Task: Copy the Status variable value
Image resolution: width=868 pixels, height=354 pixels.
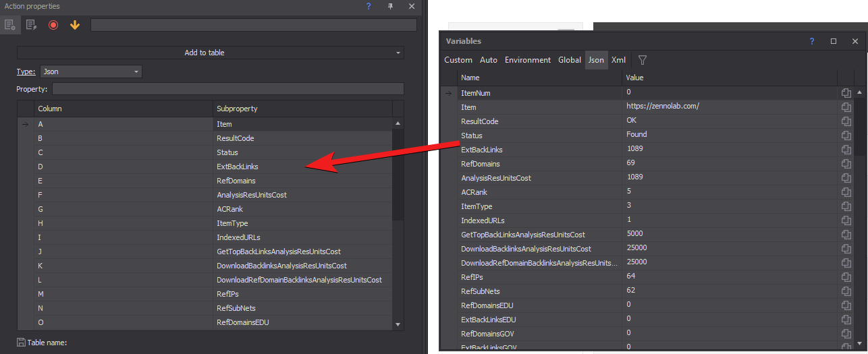Action: [x=846, y=136]
